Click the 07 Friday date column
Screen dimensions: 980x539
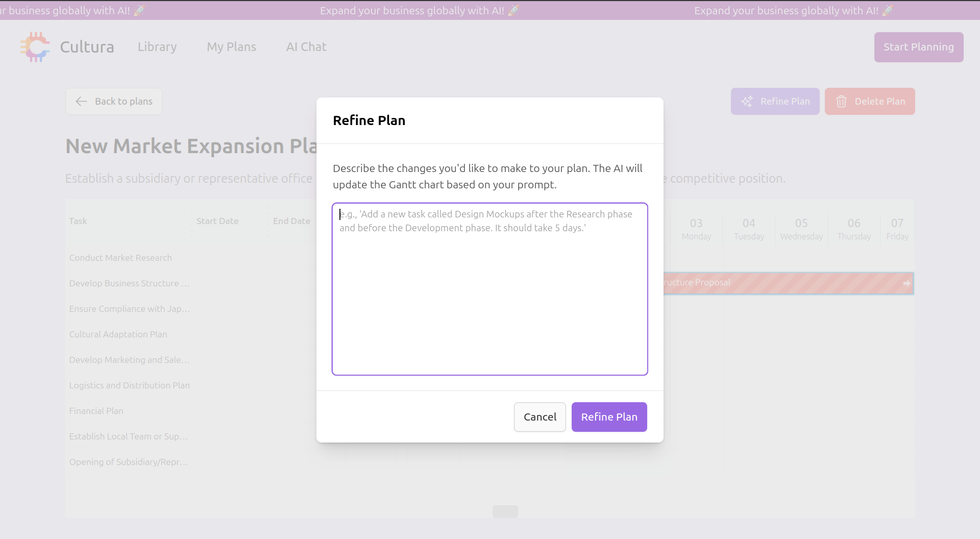pyautogui.click(x=897, y=229)
